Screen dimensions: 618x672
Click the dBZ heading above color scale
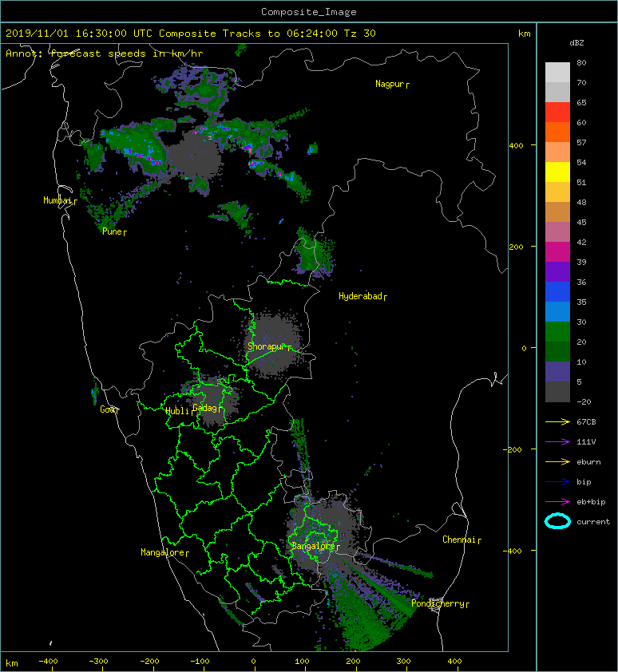click(x=576, y=43)
